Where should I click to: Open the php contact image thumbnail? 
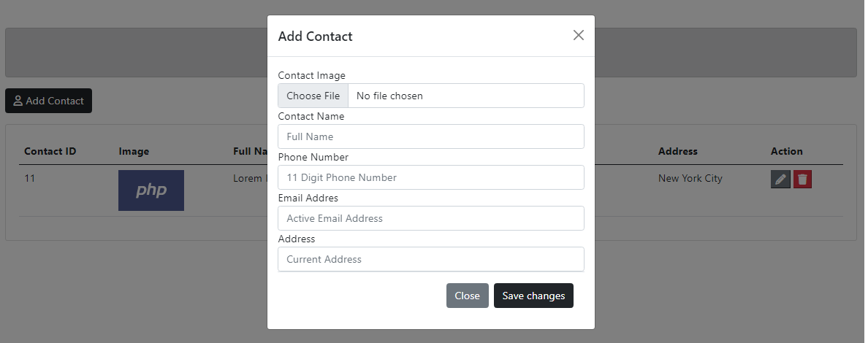[151, 190]
